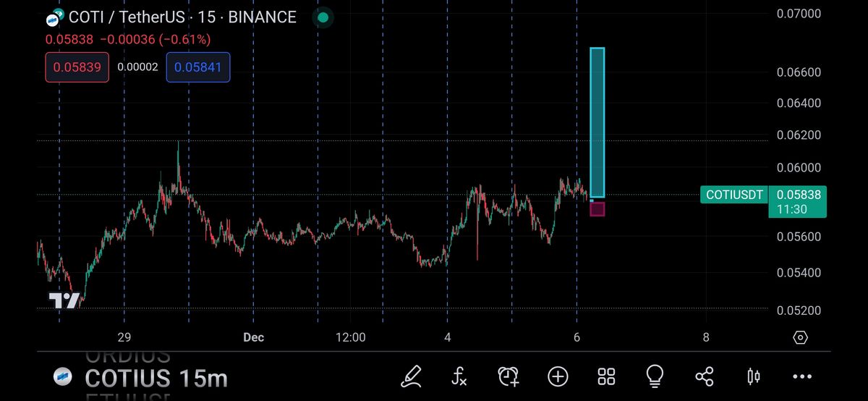Click the 0.05400 price scale label

(x=799, y=273)
